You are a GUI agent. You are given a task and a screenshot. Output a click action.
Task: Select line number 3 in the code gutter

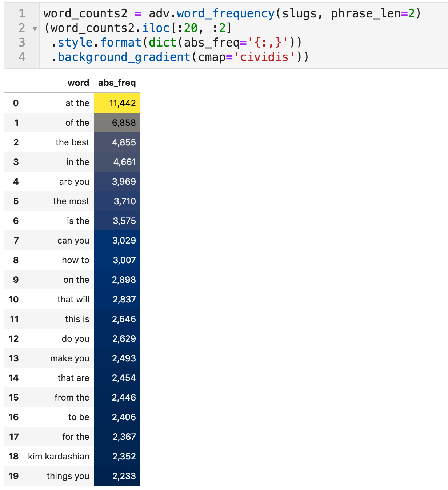point(22,43)
